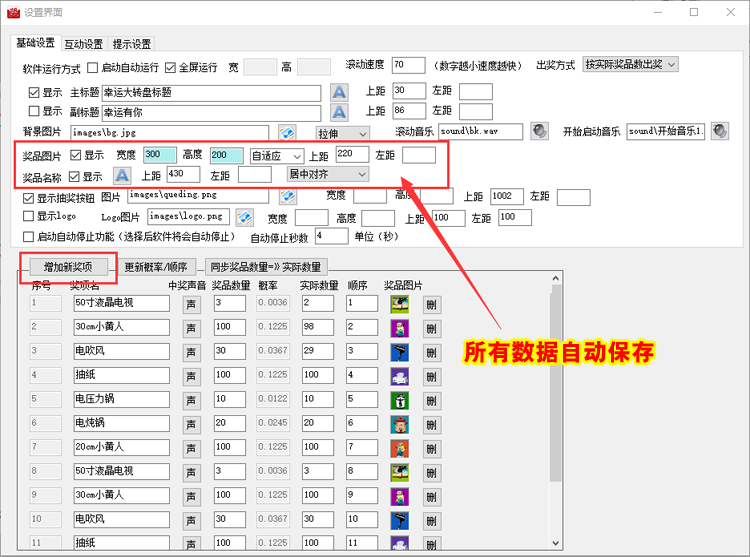Toggle 显示抽奖按钮 checkbox
The height and width of the screenshot is (557, 750).
(28, 198)
